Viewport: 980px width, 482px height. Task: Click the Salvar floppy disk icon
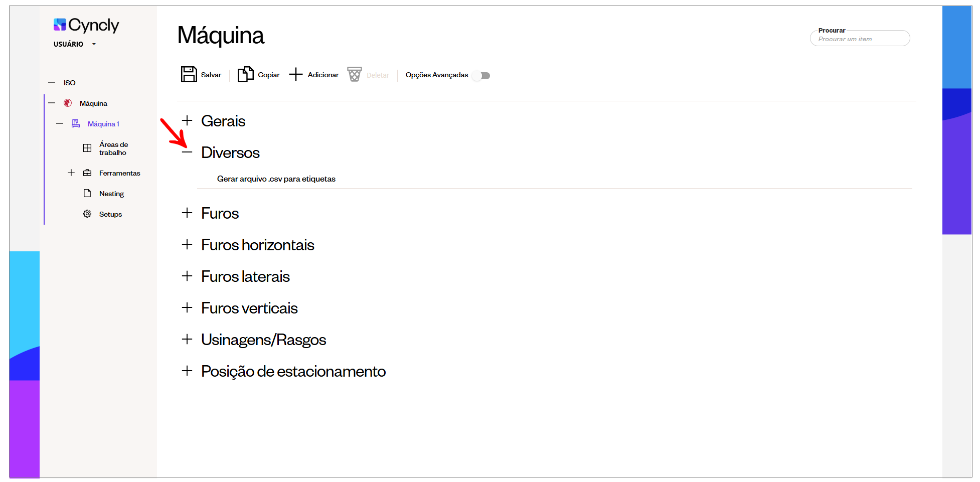click(189, 74)
